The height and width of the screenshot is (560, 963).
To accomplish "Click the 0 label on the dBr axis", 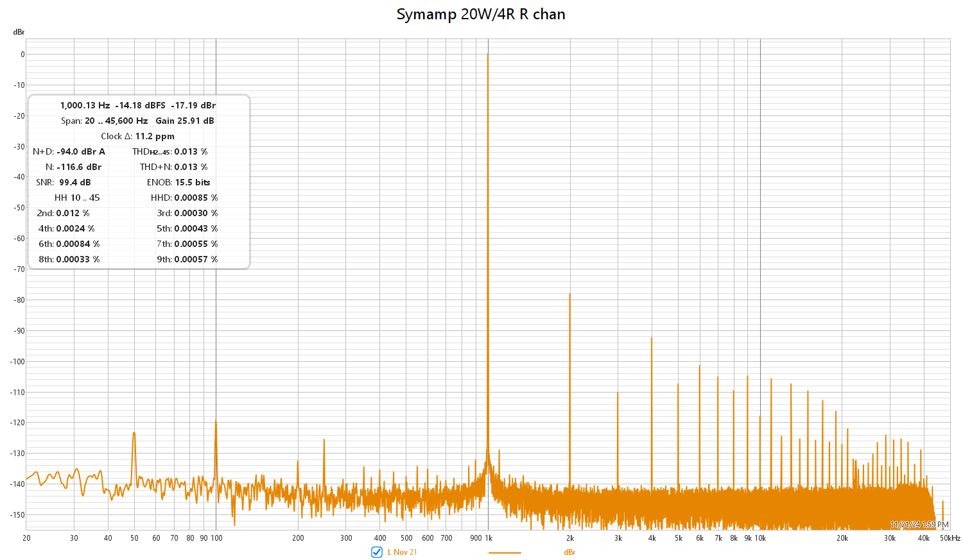I will click(22, 55).
